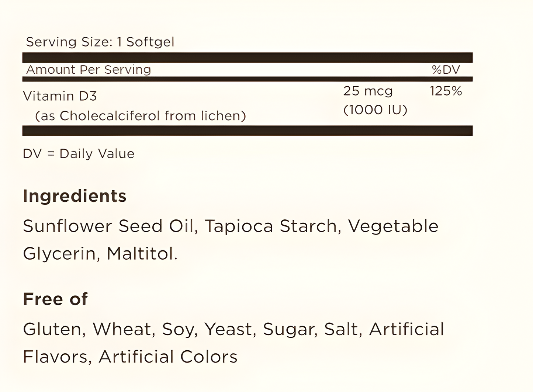Select the Amount Per Serving header
The height and width of the screenshot is (392, 533).
89,70
